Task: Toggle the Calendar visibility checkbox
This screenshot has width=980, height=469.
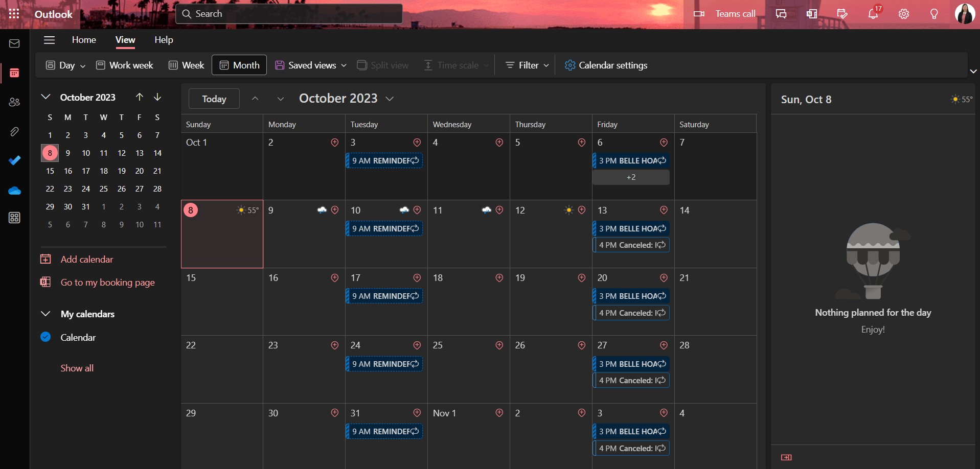Action: [x=45, y=337]
